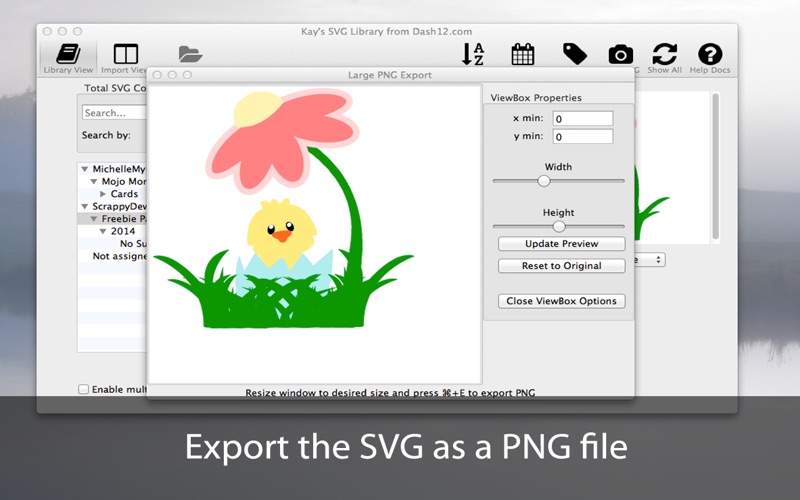
Task: Switch to the Import View icon
Action: (x=125, y=56)
